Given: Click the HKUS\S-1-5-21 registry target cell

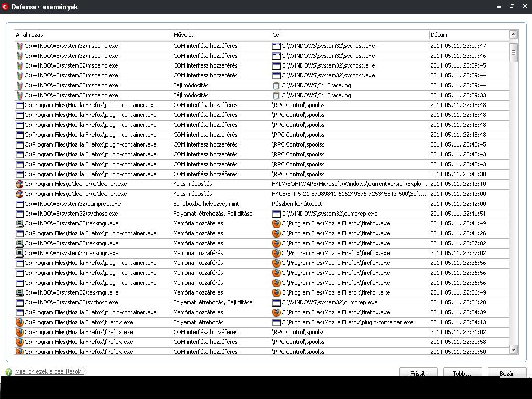Looking at the screenshot, I should pos(349,194).
